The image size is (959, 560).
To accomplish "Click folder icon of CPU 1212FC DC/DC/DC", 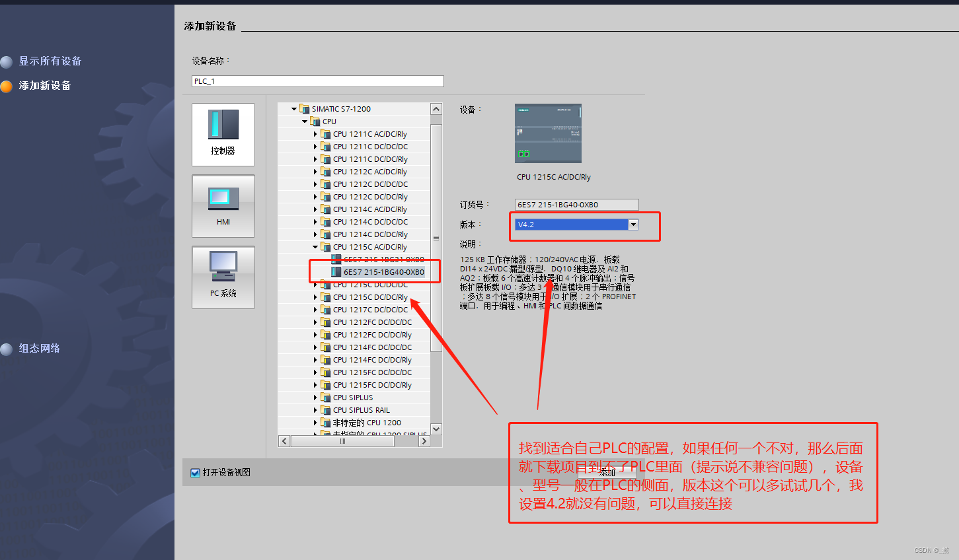I will coord(326,322).
